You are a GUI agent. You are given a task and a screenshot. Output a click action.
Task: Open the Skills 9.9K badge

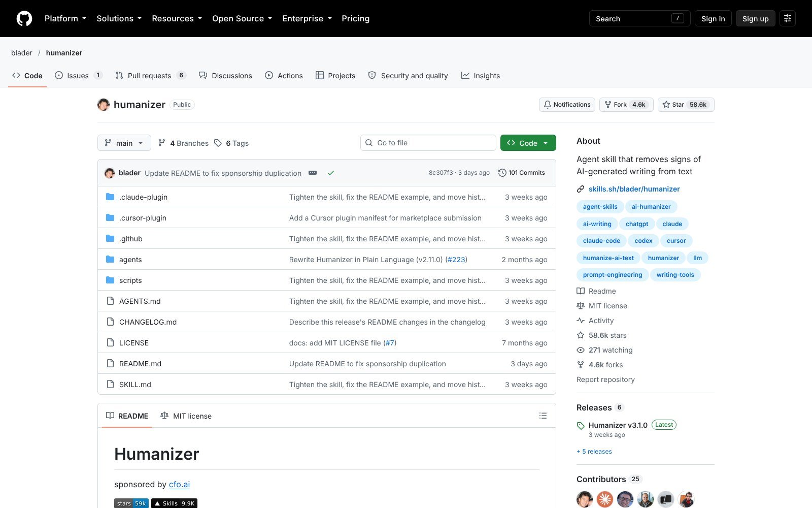point(175,503)
